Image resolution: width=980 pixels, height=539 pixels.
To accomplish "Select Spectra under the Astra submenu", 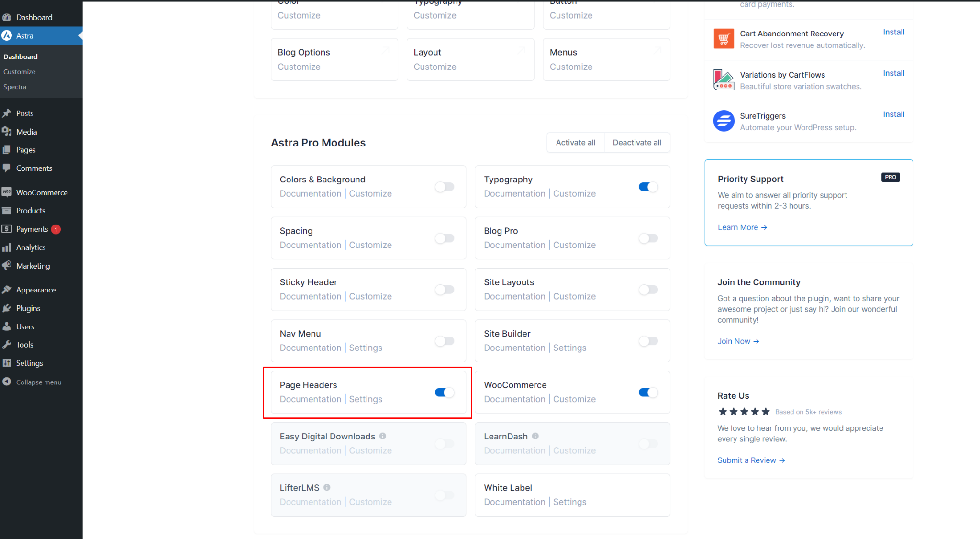I will (15, 87).
